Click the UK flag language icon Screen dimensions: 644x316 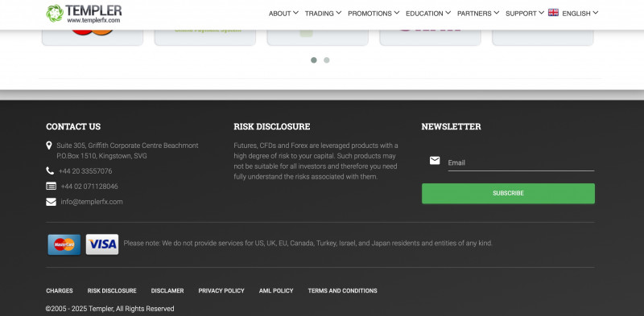click(553, 13)
